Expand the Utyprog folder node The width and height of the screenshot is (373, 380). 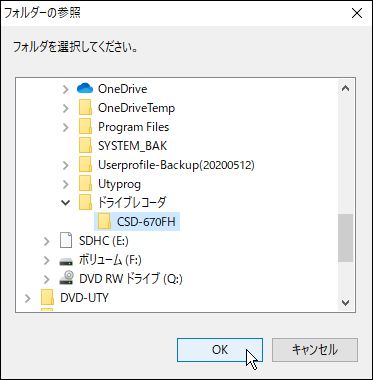(66, 184)
